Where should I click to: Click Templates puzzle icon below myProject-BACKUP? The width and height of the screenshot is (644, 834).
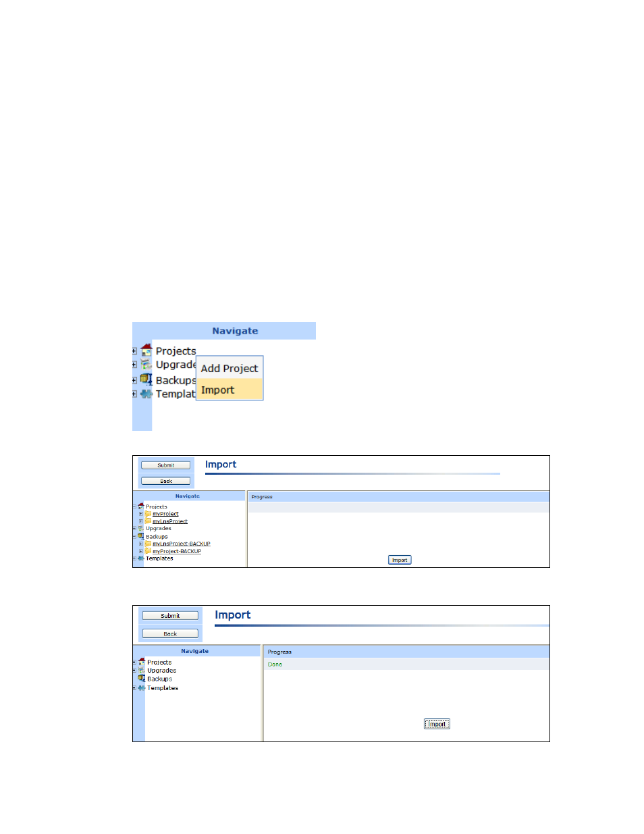click(141, 558)
